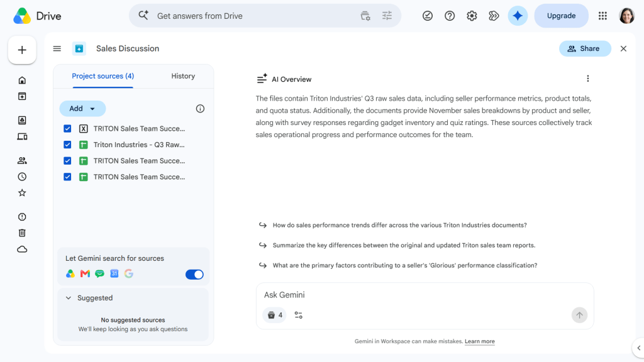Viewport: 644px width, 362px height.
Task: Click the Get answers from Drive search box
Action: pos(265,16)
